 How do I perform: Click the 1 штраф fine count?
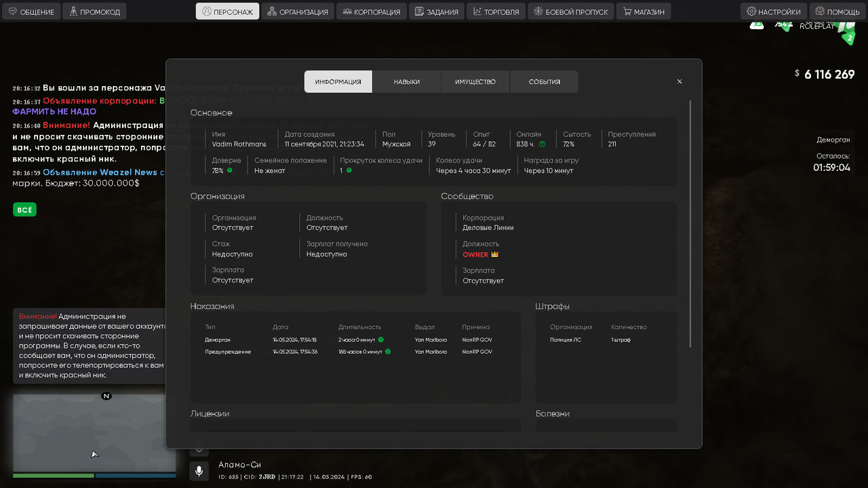pos(621,340)
